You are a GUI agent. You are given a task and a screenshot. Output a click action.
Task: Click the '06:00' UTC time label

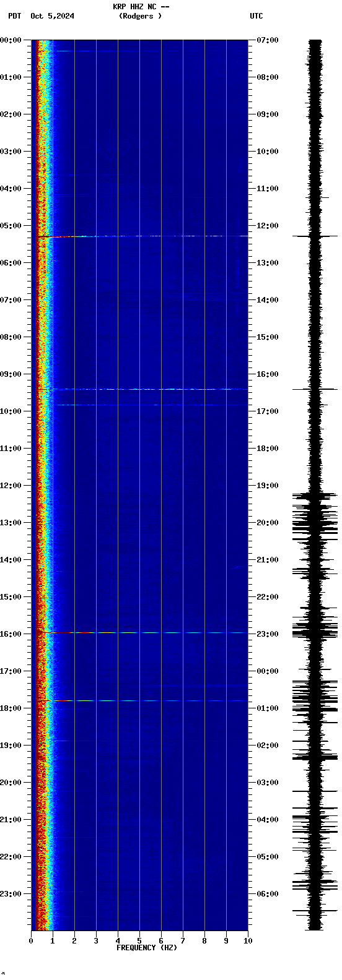pos(268,894)
